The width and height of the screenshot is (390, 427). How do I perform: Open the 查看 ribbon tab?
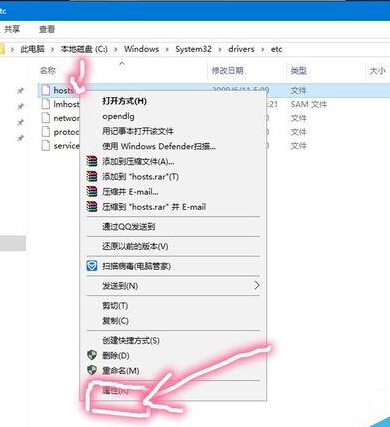tap(47, 29)
